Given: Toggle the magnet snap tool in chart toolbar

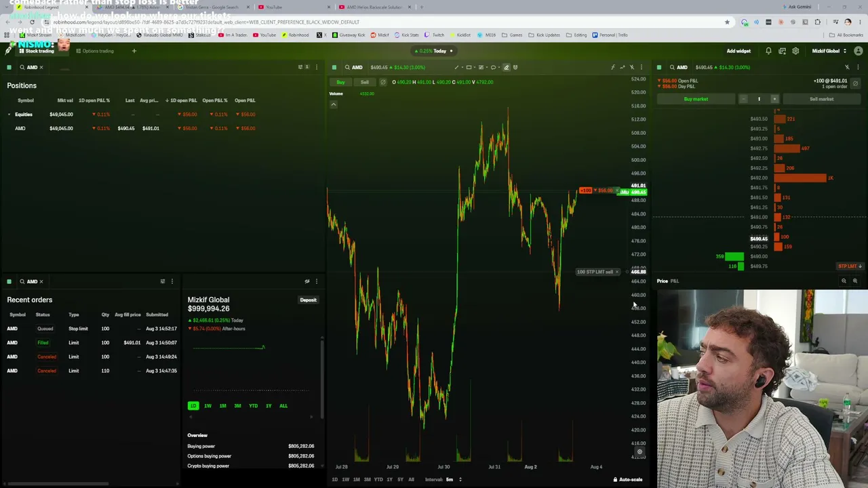Looking at the screenshot, I should 515,67.
